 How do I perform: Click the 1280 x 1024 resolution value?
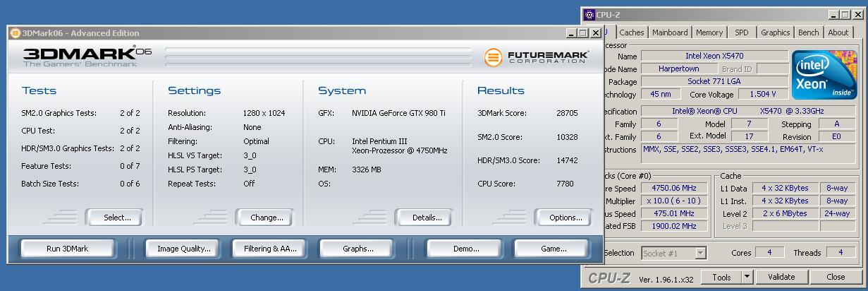pos(264,113)
